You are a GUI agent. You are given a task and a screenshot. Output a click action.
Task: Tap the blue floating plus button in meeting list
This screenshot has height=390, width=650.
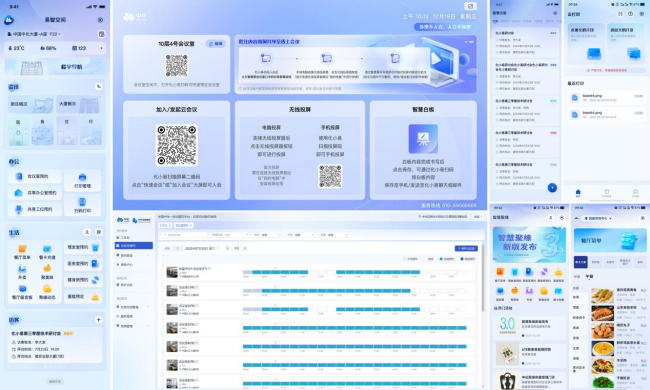pos(552,188)
